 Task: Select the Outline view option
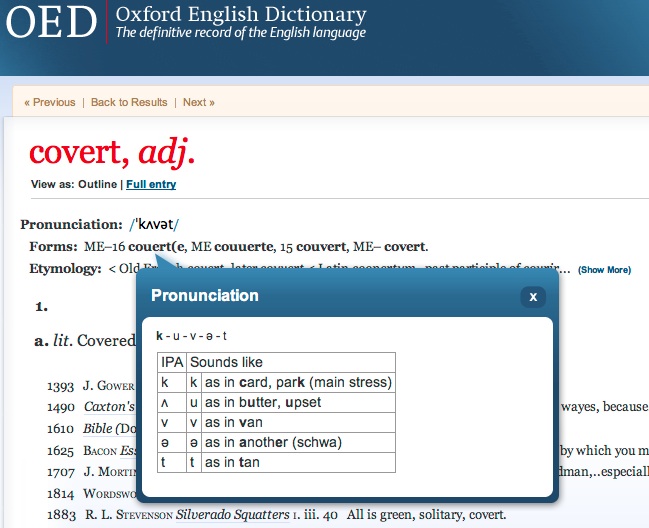click(x=98, y=184)
